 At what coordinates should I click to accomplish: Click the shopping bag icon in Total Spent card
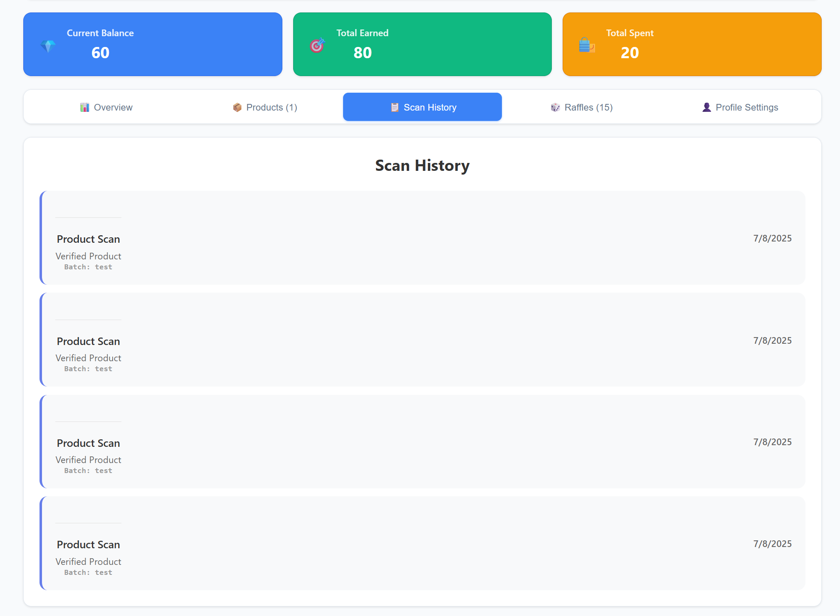(x=587, y=45)
